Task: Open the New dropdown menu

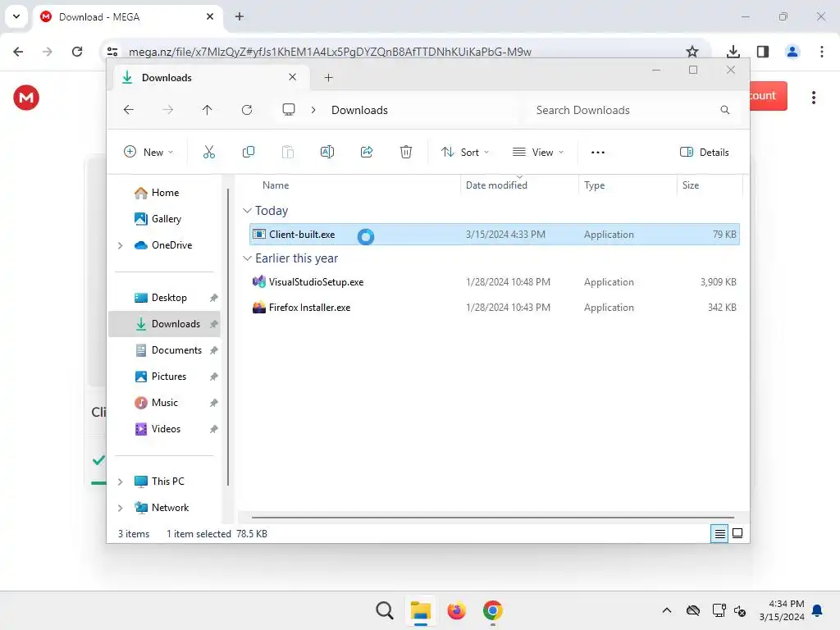Action: click(x=148, y=152)
